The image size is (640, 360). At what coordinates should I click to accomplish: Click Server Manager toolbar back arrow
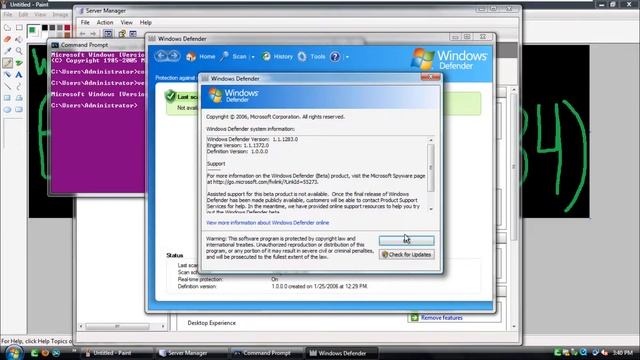coord(83,33)
